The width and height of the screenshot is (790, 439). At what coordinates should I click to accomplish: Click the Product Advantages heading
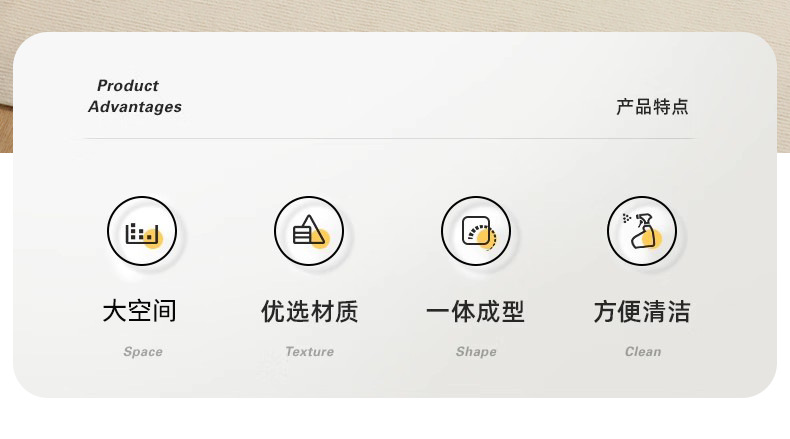pyautogui.click(x=135, y=96)
